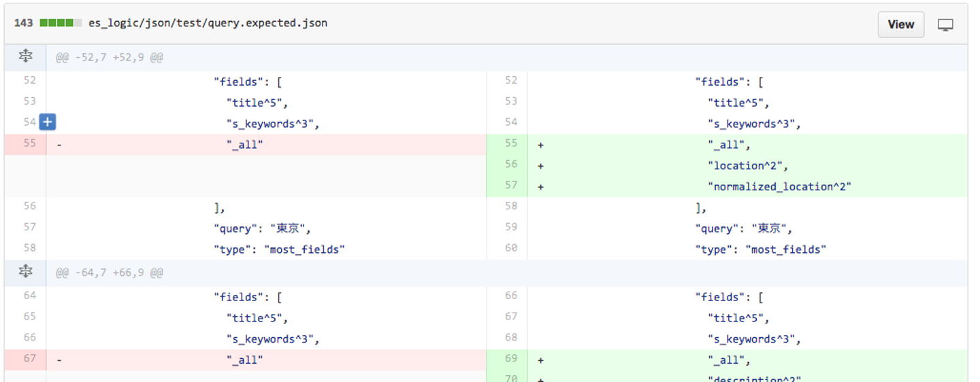The image size is (980, 382).
Task: Add a comment with the blue plus on line 54
Action: (47, 122)
